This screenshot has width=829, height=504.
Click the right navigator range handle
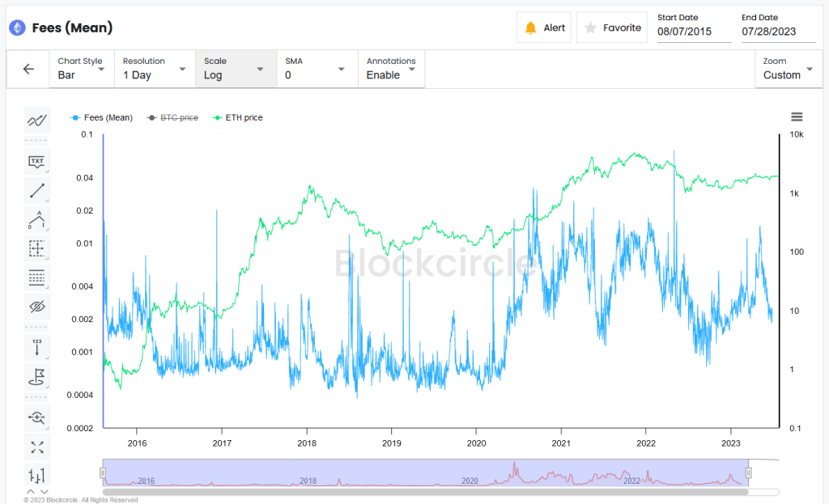click(749, 472)
